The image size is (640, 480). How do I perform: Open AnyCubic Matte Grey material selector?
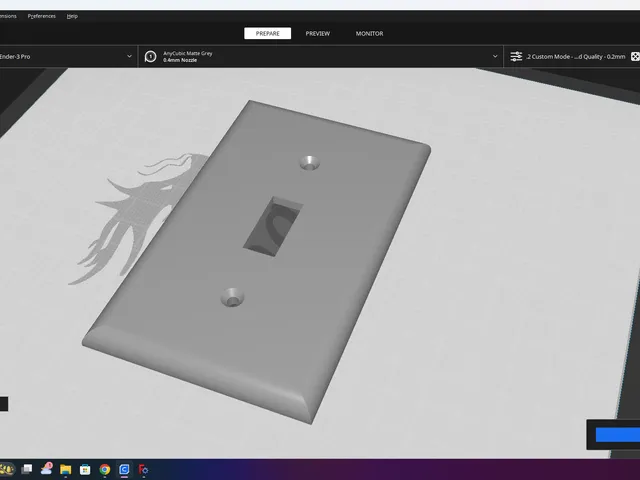pos(321,56)
